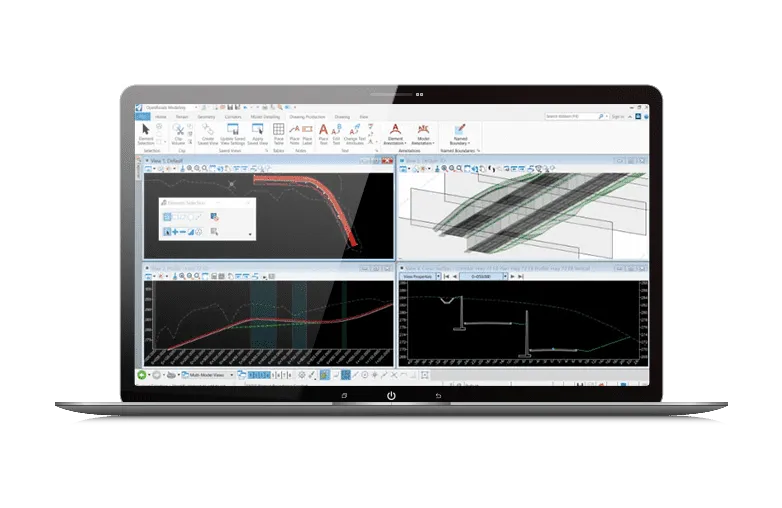Screen dimensions: 782x508
Task: Click Apply Saved View icon
Action: (257, 135)
